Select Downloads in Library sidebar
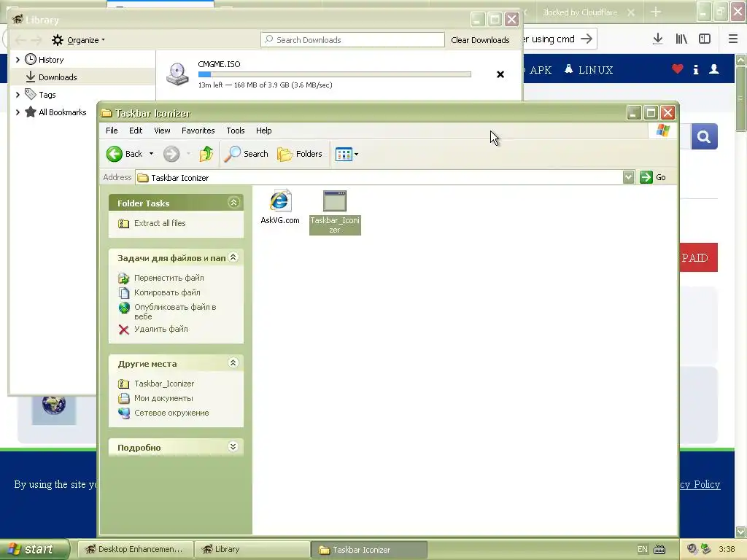Screen dimensions: 747x560 pyautogui.click(x=58, y=77)
